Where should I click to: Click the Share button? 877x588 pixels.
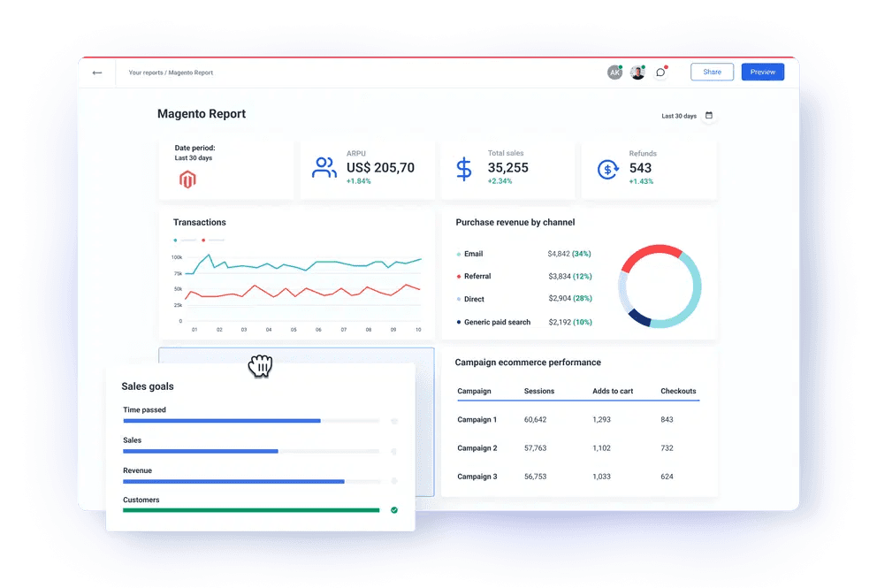712,72
